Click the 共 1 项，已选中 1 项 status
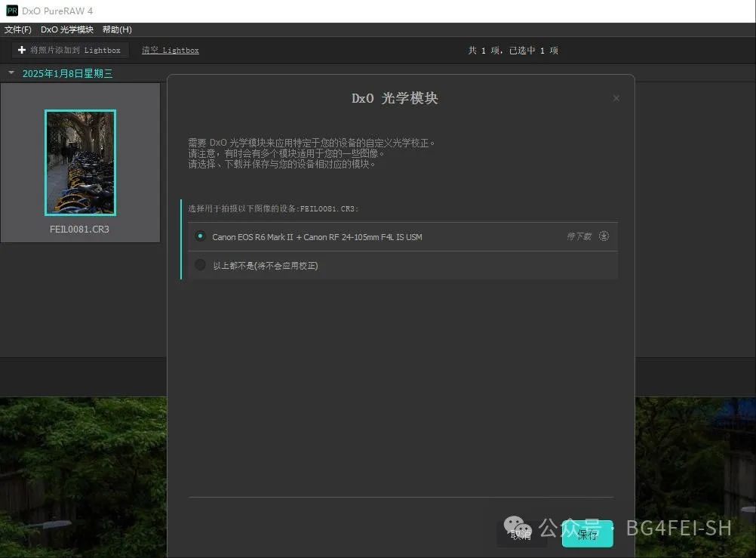The width and height of the screenshot is (756, 558). click(x=513, y=51)
